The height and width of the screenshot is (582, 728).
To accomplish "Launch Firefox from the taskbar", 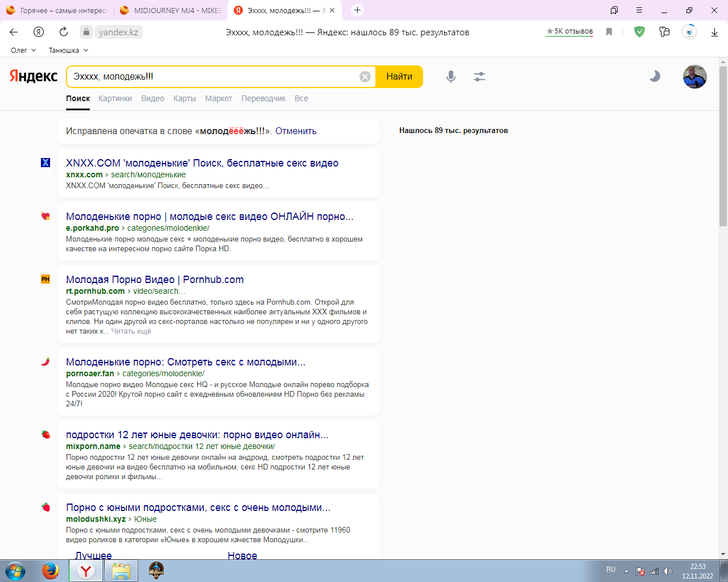I will click(x=51, y=571).
